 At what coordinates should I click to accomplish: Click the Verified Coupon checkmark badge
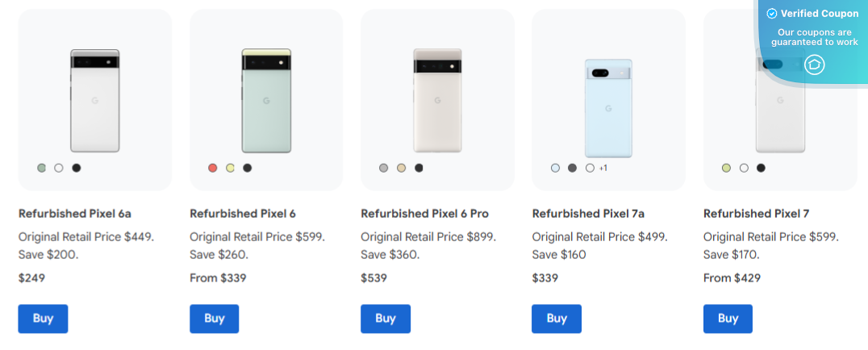click(772, 14)
